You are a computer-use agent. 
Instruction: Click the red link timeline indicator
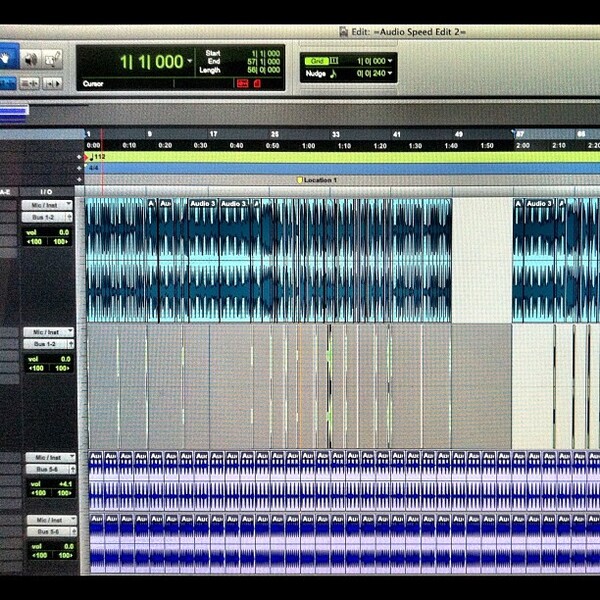242,83
